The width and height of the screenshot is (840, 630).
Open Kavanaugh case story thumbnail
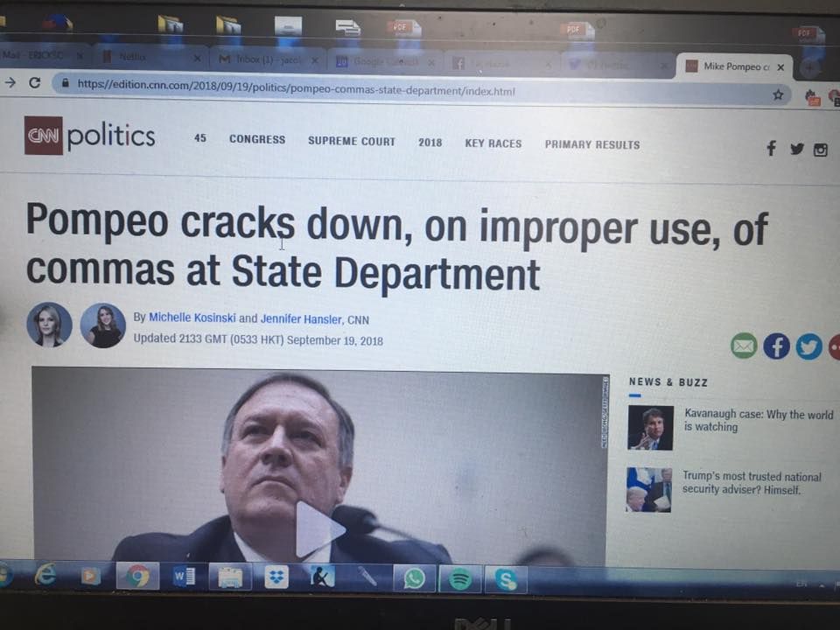650,428
